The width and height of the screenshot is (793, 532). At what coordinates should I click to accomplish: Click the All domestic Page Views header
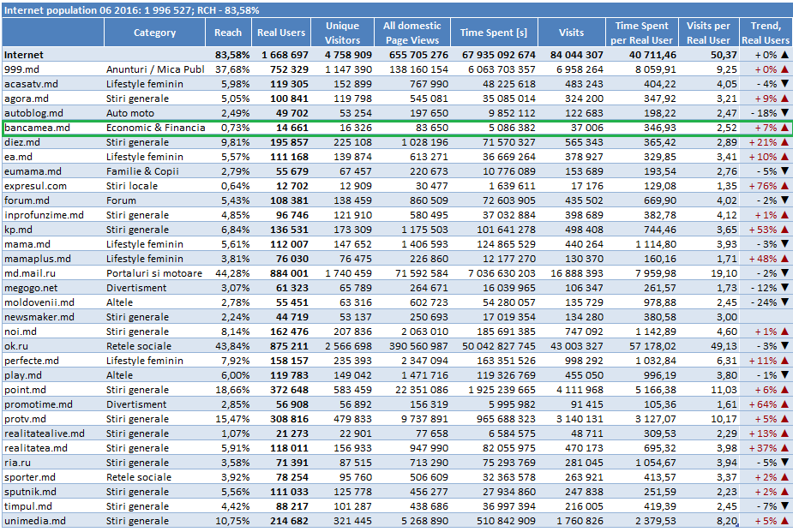(412, 33)
